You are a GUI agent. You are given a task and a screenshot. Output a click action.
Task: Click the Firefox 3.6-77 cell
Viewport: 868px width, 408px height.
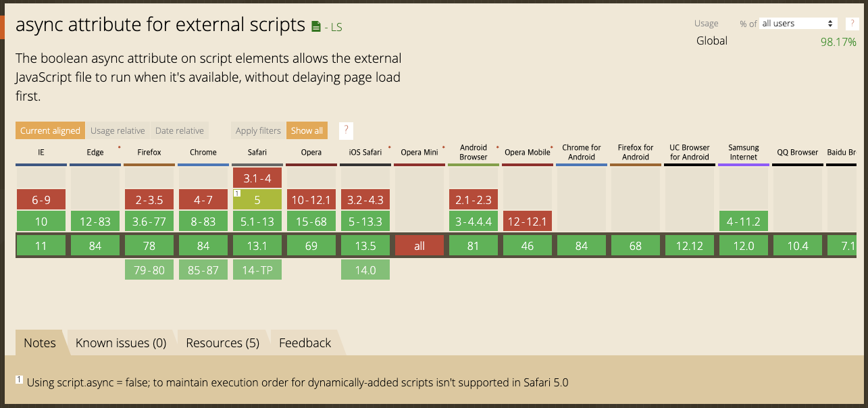149,222
